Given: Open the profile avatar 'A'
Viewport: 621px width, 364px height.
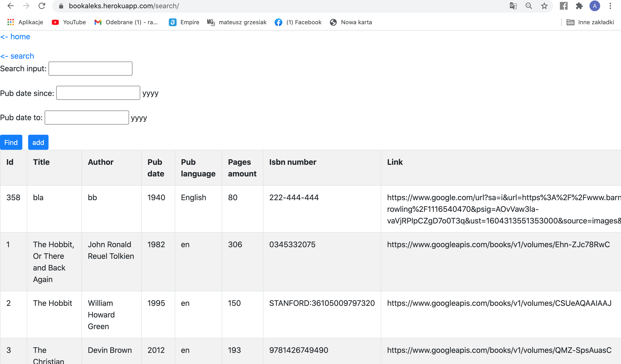Looking at the screenshot, I should [595, 6].
